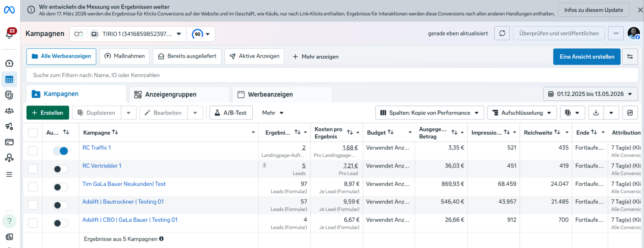Viewport: 644px width, 248px height.
Task: Sort by Ergebnisse column arrows
Action: (298, 132)
